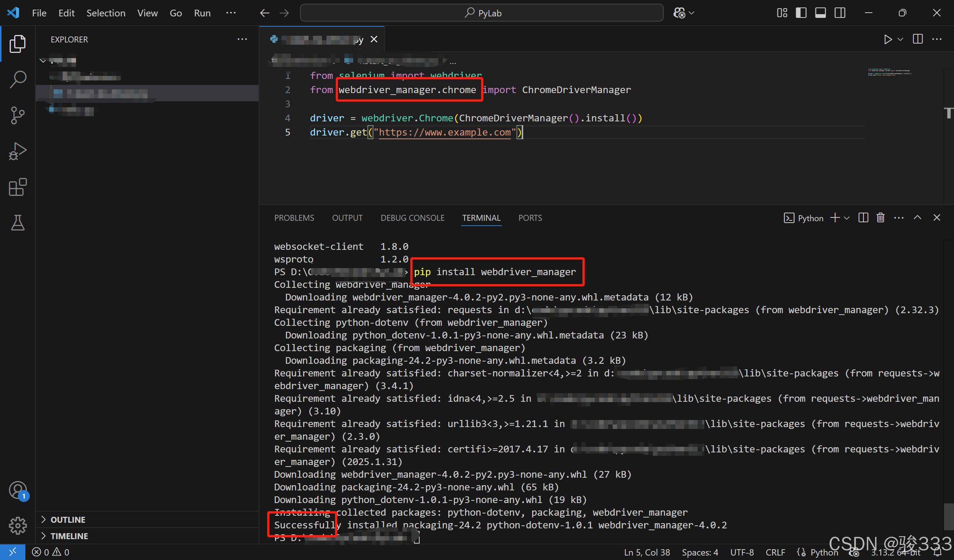Run the Python file with the play button
954x560 pixels.
coord(888,39)
